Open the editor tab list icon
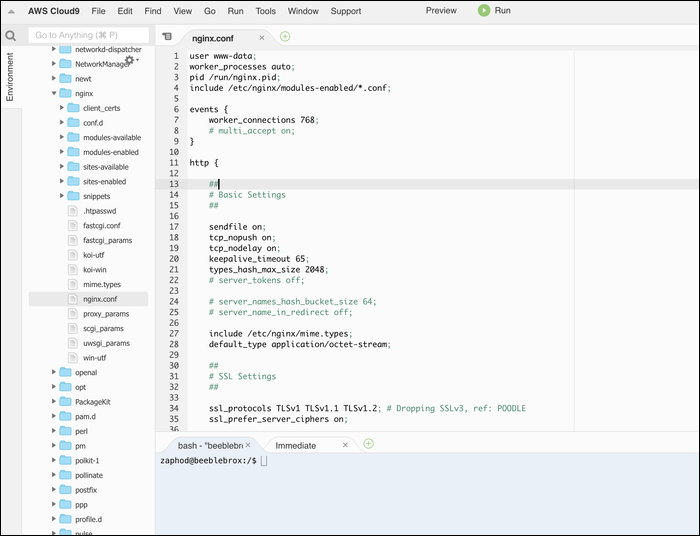The height and width of the screenshot is (536, 700). (x=167, y=37)
